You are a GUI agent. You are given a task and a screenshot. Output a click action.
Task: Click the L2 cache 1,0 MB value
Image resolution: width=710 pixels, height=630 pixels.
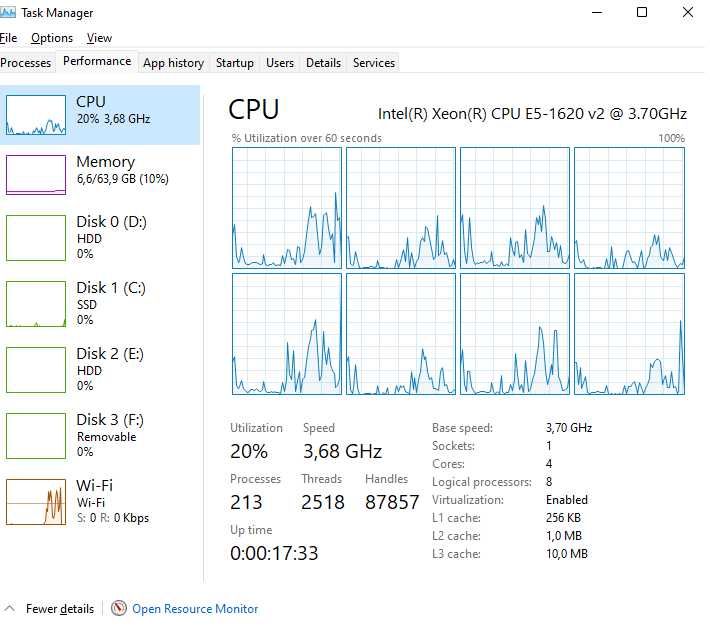[564, 536]
